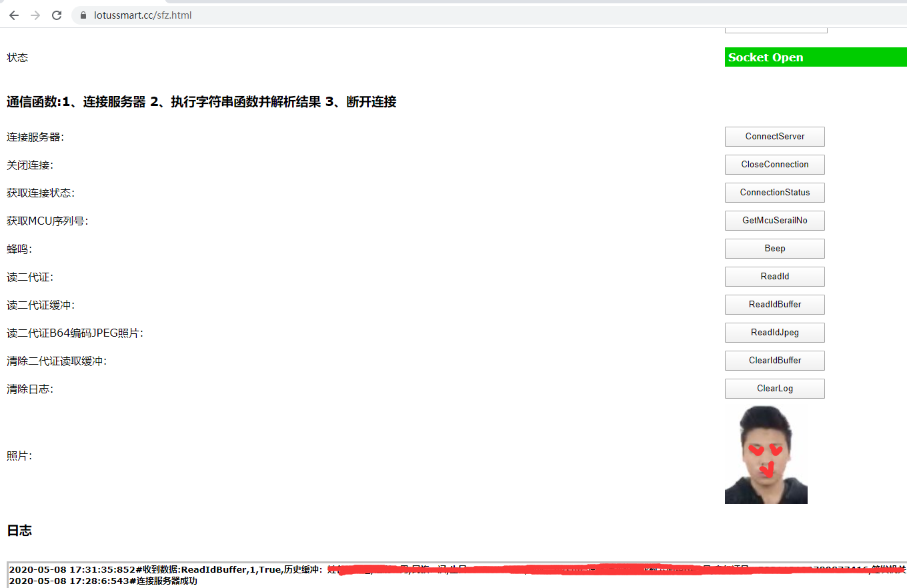
Task: Trigger the Beep function
Action: 774,249
